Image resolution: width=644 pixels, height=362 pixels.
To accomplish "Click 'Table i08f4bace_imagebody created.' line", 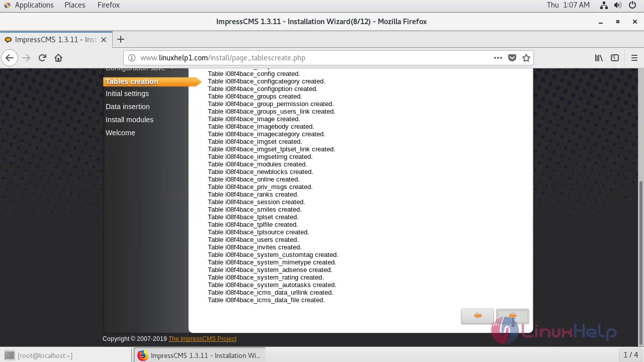I will (261, 127).
